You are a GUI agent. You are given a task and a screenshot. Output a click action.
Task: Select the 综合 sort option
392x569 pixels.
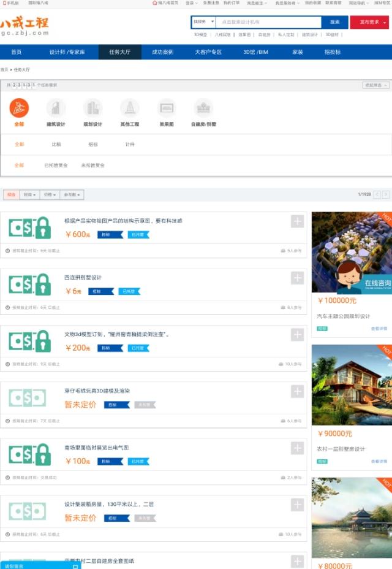tap(11, 195)
